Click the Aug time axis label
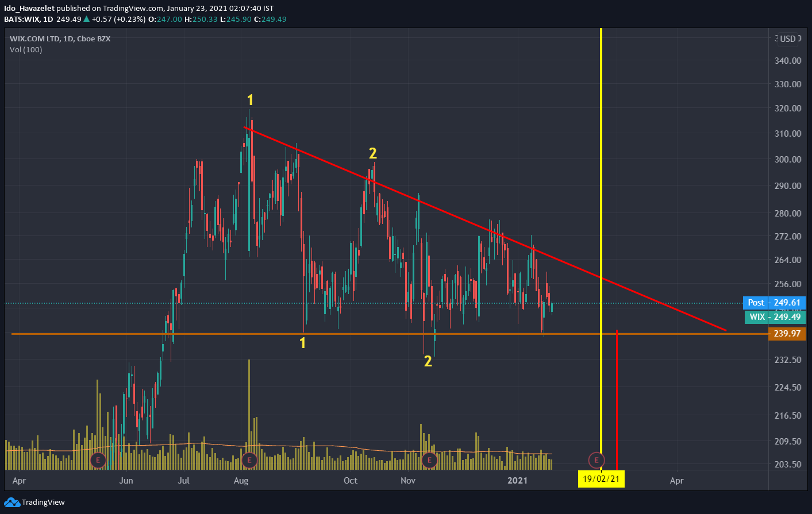The height and width of the screenshot is (514, 812). pos(241,481)
